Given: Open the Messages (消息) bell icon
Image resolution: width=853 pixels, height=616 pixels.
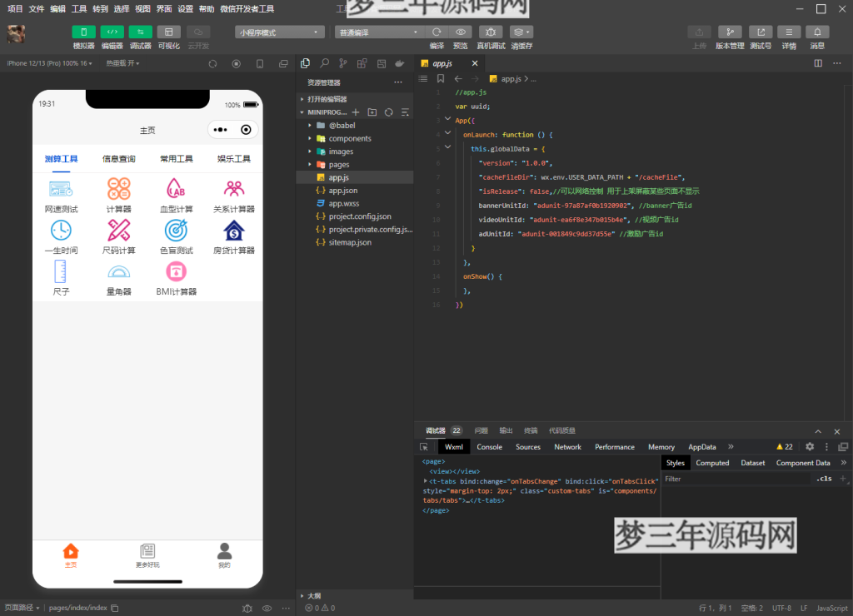Looking at the screenshot, I should (x=817, y=32).
